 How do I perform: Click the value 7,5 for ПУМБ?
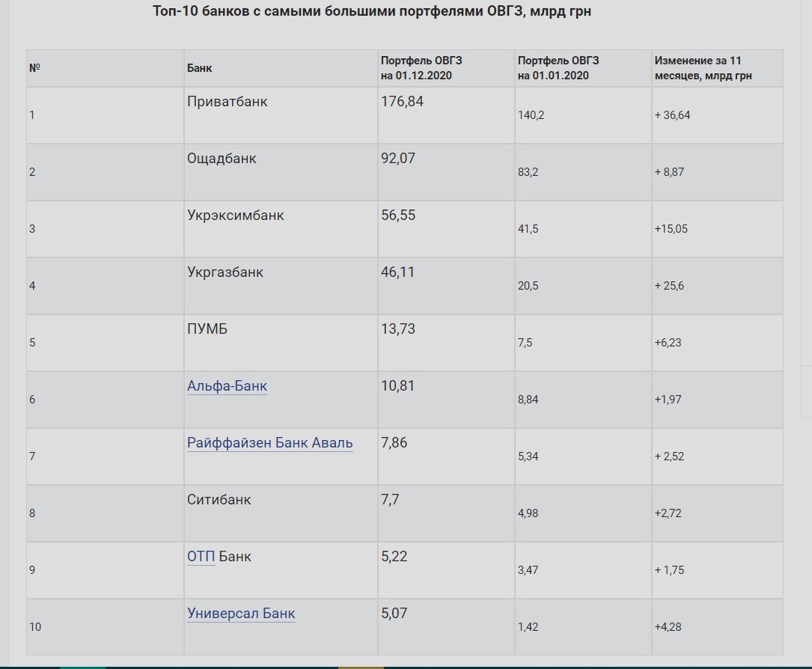[525, 343]
